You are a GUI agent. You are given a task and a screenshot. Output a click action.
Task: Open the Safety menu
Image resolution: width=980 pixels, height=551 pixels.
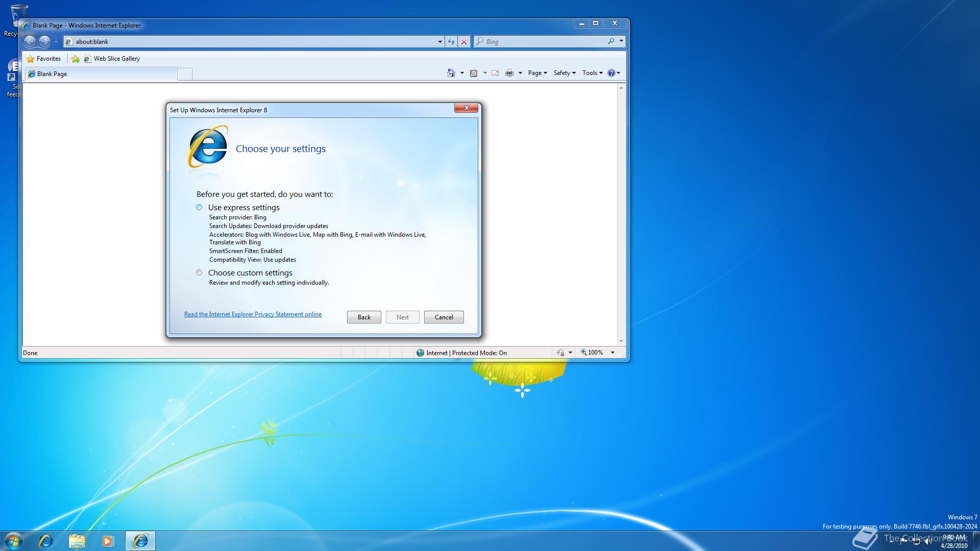click(x=564, y=73)
